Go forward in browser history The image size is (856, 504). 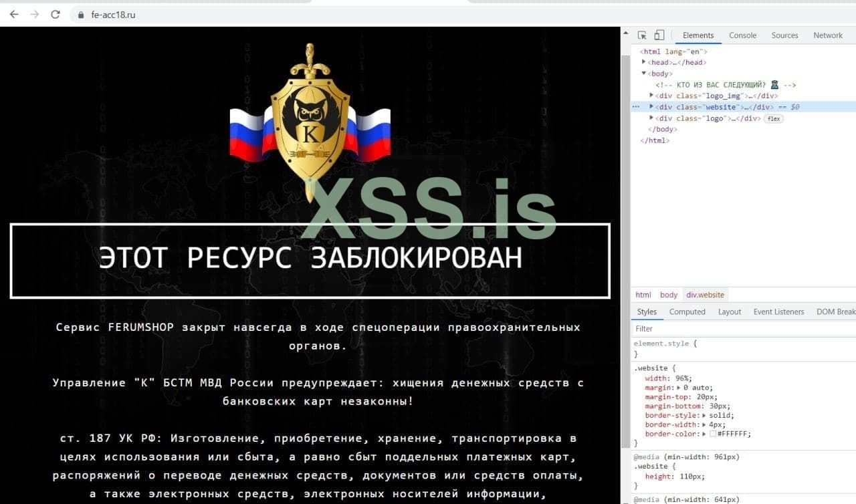pyautogui.click(x=35, y=14)
